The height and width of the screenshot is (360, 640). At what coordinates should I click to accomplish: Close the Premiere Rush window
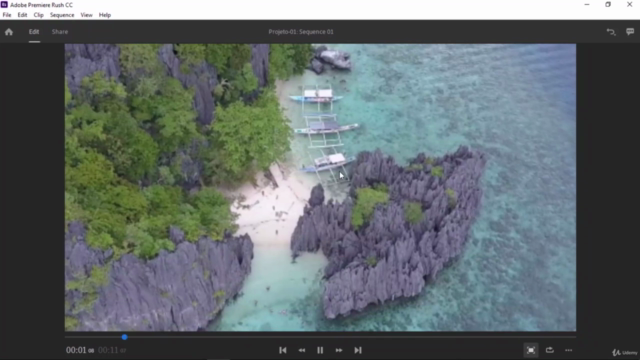(629, 4)
